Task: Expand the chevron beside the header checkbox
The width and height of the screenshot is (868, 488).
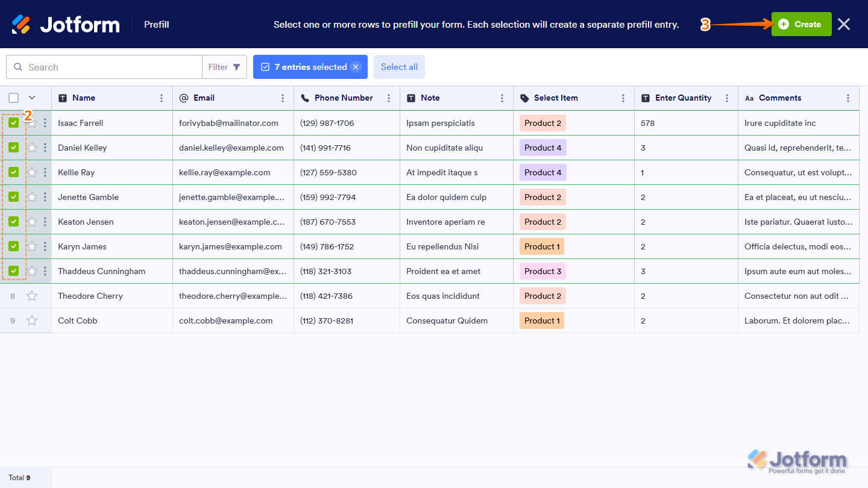Action: (32, 97)
